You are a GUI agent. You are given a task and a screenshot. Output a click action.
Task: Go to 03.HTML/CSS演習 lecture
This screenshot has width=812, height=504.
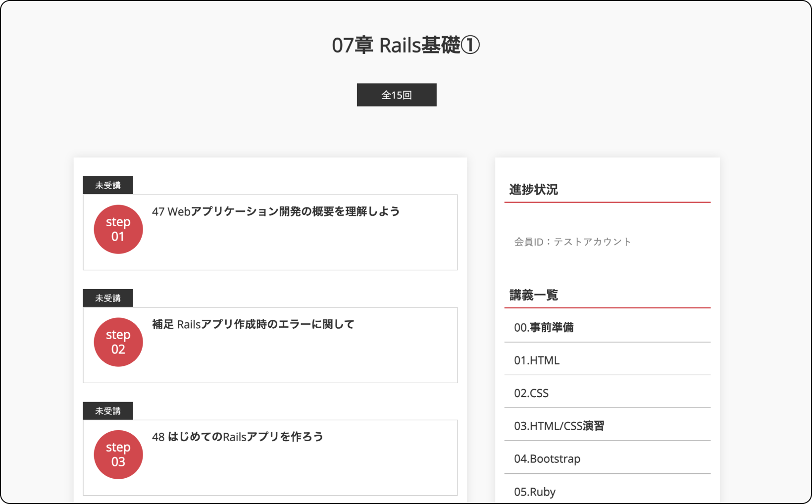point(559,426)
